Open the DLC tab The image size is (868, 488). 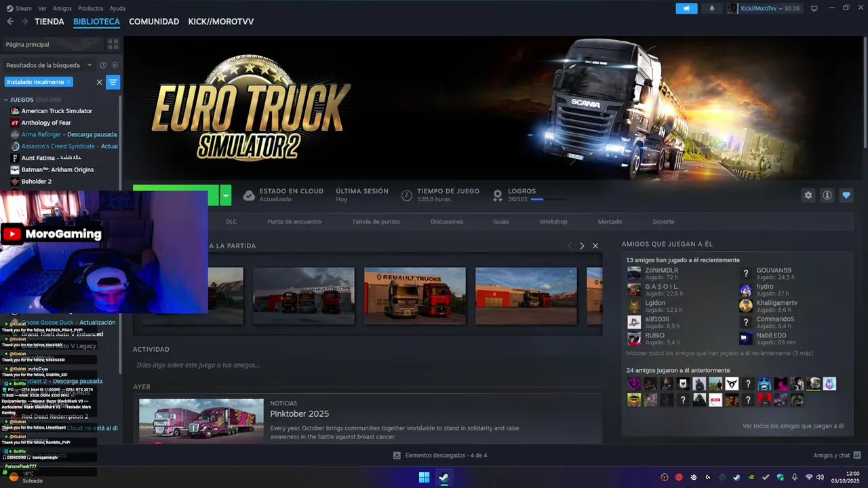231,222
